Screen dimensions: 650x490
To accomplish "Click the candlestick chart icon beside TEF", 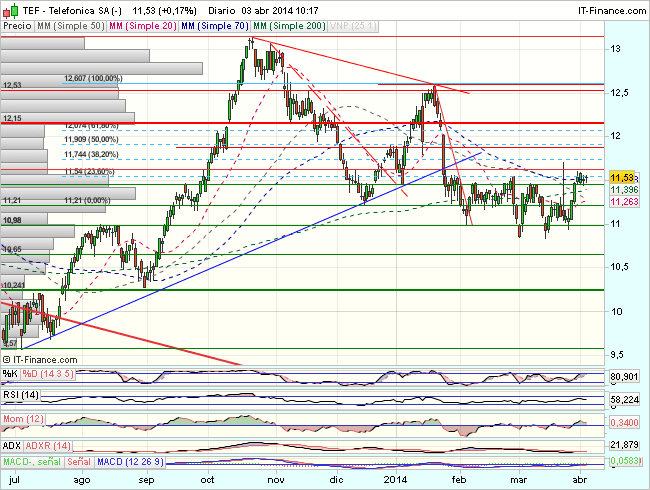I will coord(11,10).
